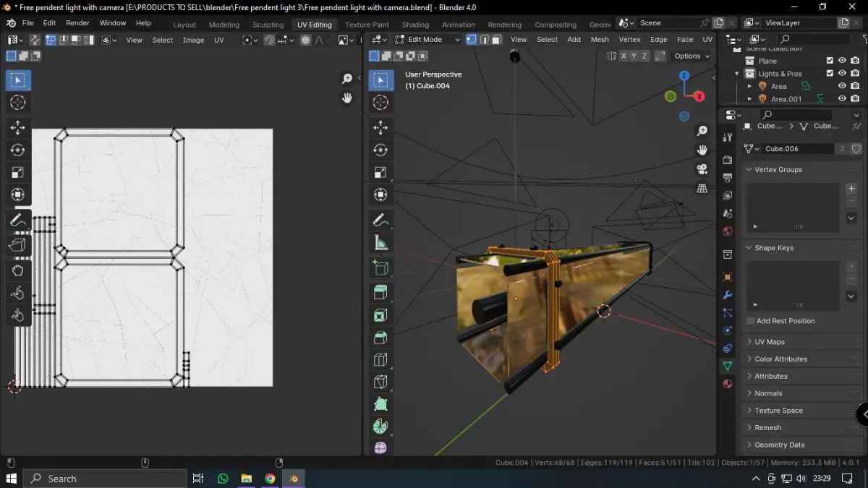Screen dimensions: 868x488
Task: Switch to the Sculpting workspace tab
Action: click(268, 25)
